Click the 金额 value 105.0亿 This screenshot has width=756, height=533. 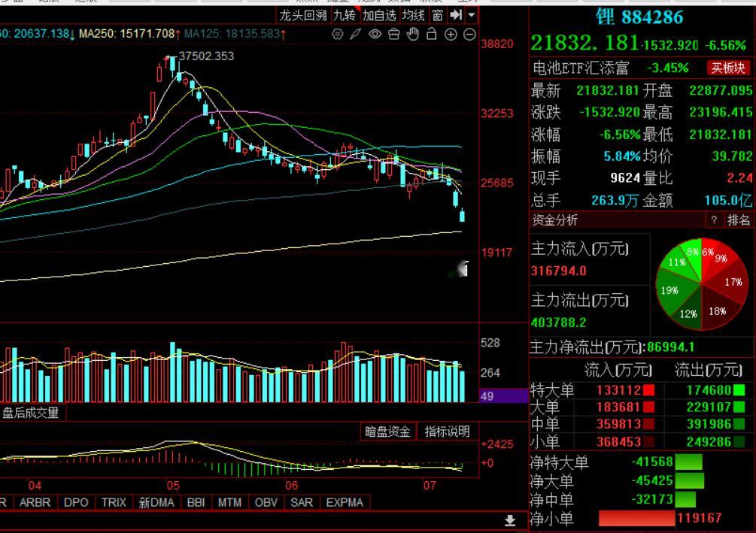pos(728,200)
